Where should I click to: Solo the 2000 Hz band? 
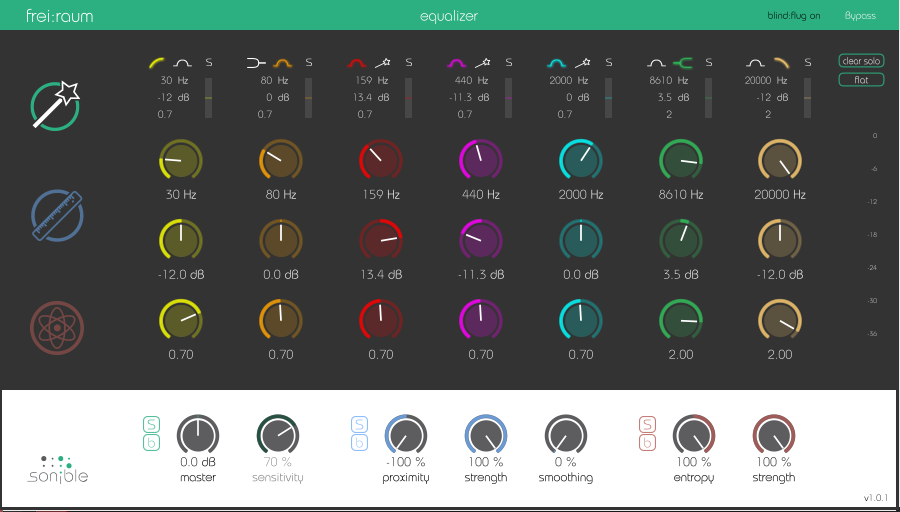(608, 62)
